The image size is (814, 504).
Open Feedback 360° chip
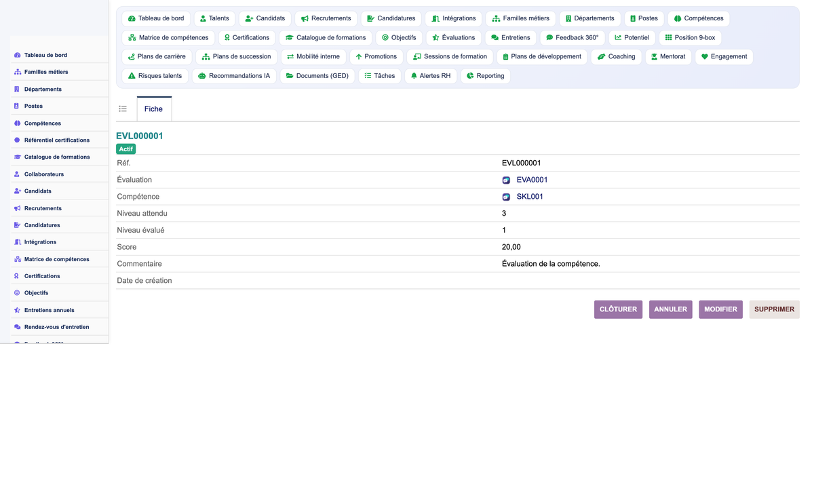coord(573,37)
